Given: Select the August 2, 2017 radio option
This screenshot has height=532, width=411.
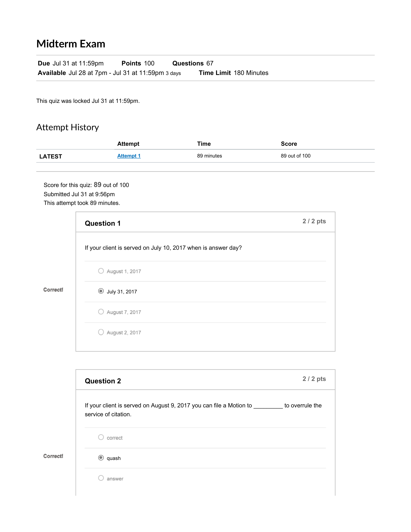Looking at the screenshot, I should pos(101,332).
